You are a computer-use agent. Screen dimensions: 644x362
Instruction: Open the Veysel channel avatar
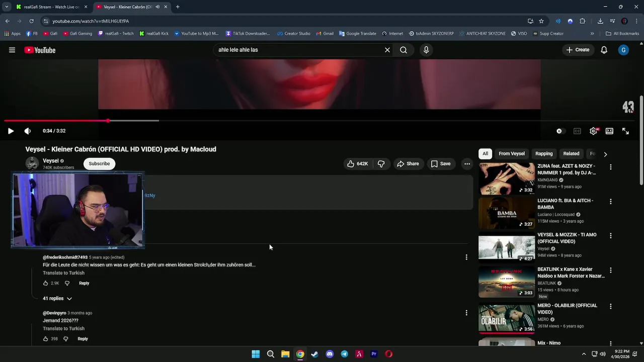(32, 163)
